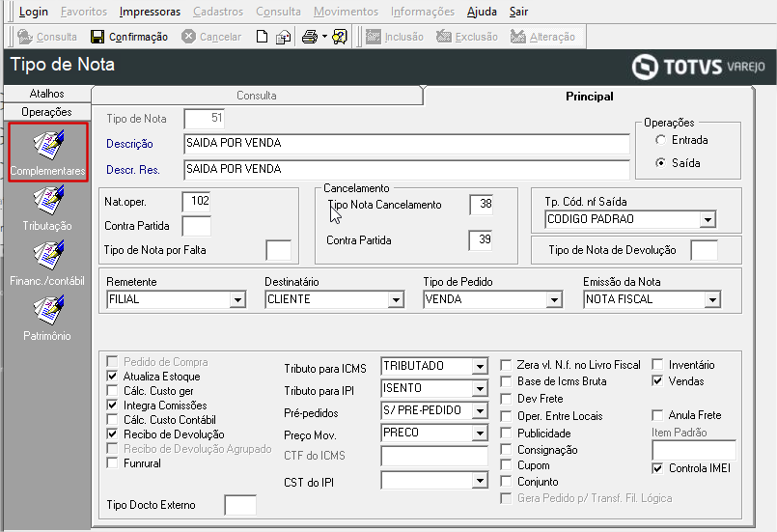Screen dimensions: 777x532
Task: Click the help question mark icon
Action: 340,37
